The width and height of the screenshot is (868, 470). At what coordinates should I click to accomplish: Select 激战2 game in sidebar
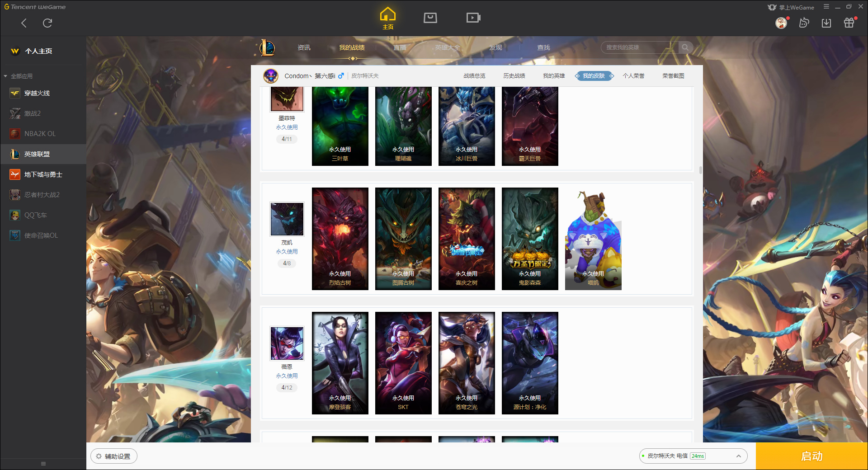pyautogui.click(x=43, y=113)
